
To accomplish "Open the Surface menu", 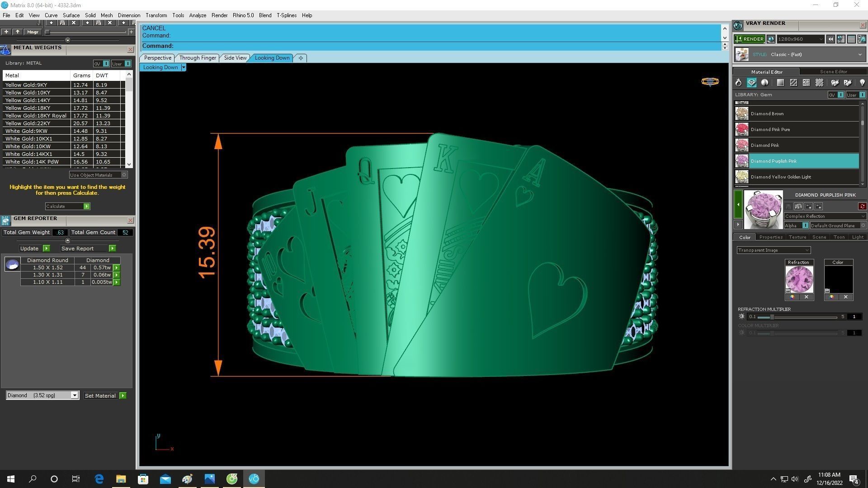I will click(71, 15).
